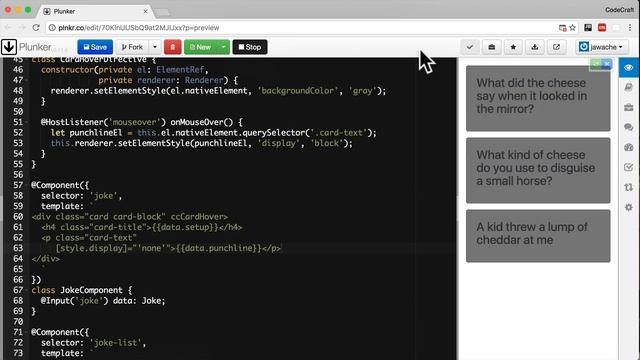
Task: Click the address bar URL field
Action: pyautogui.click(x=302, y=28)
